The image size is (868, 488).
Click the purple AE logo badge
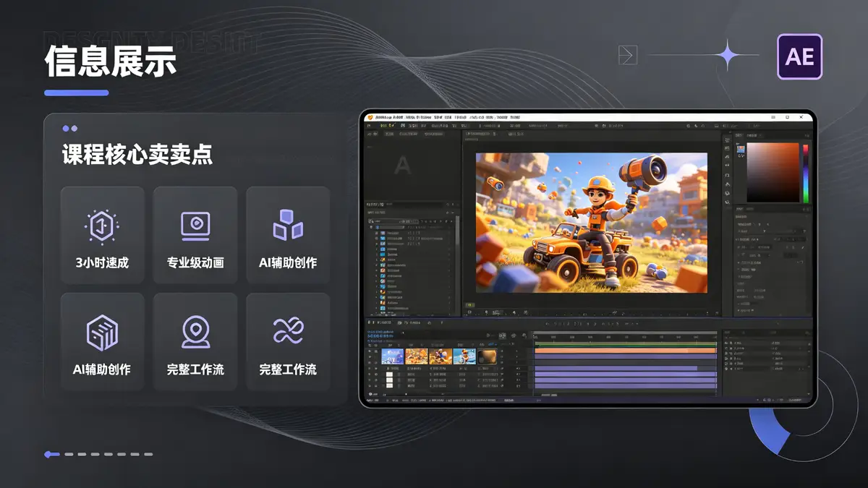[x=799, y=56]
